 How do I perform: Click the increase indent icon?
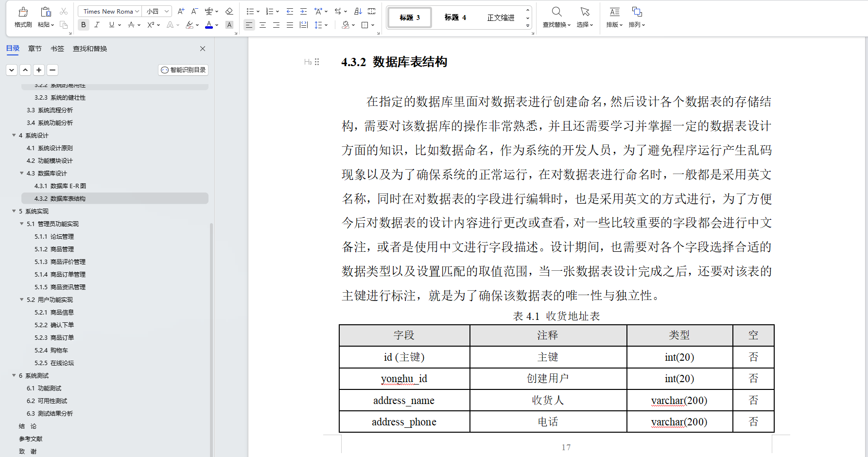(x=303, y=11)
